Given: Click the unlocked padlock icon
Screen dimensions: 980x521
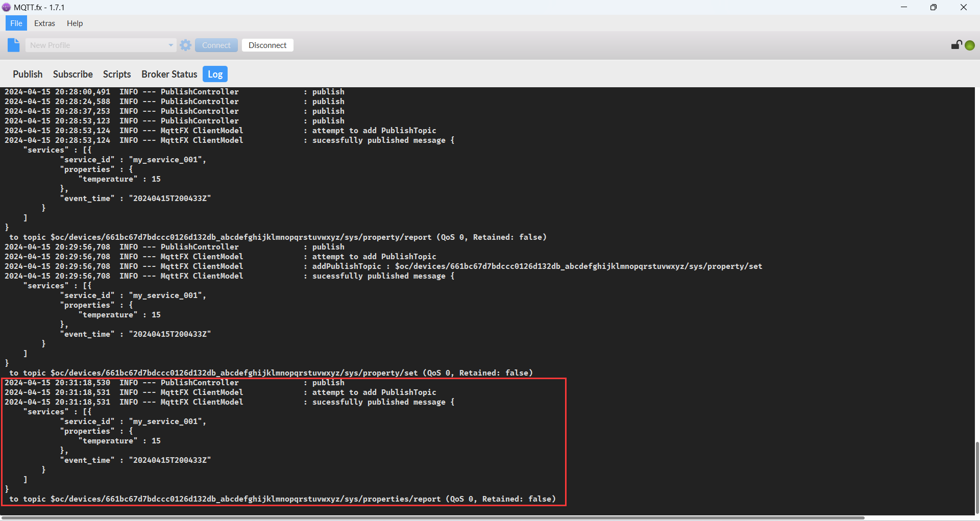Looking at the screenshot, I should pyautogui.click(x=957, y=45).
